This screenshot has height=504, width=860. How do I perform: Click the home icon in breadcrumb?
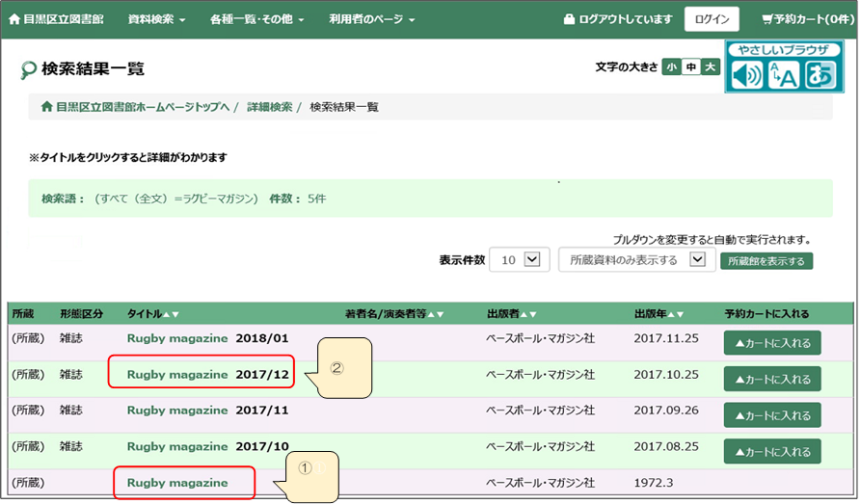tap(46, 106)
